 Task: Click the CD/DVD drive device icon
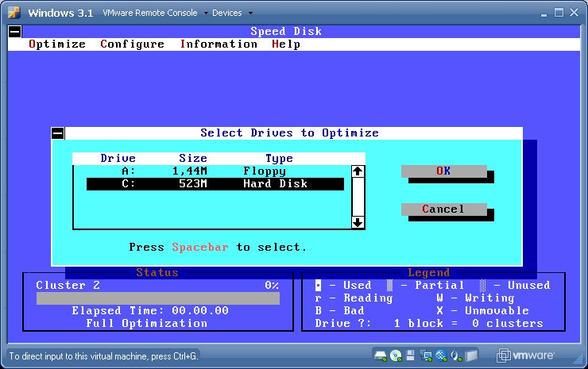coord(395,355)
